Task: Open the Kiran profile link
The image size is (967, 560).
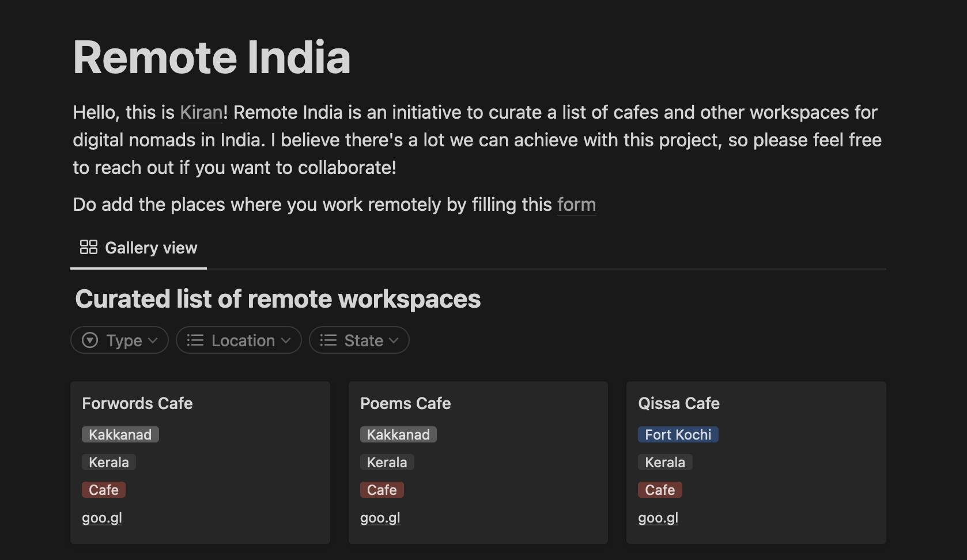Action: tap(201, 112)
